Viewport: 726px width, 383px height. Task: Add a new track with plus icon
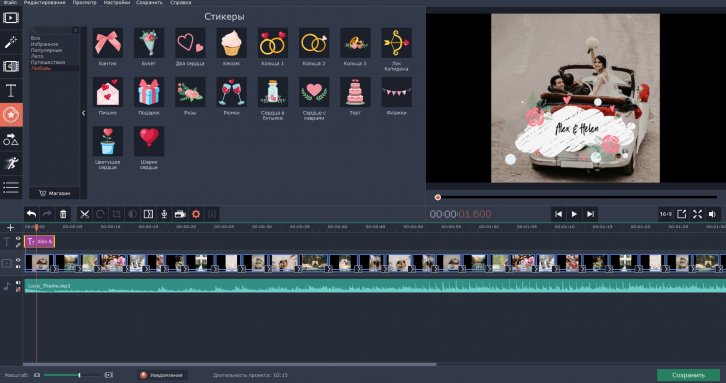coord(10,227)
